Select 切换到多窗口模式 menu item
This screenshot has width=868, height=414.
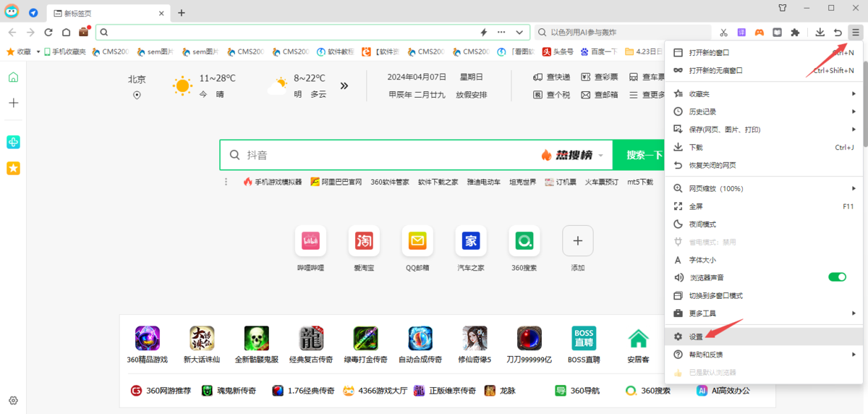pyautogui.click(x=763, y=295)
